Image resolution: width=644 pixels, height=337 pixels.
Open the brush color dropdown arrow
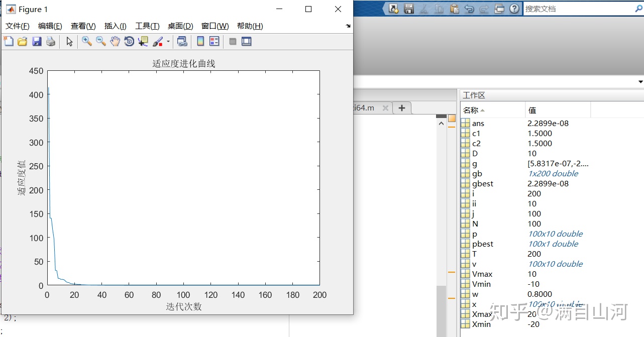click(168, 42)
